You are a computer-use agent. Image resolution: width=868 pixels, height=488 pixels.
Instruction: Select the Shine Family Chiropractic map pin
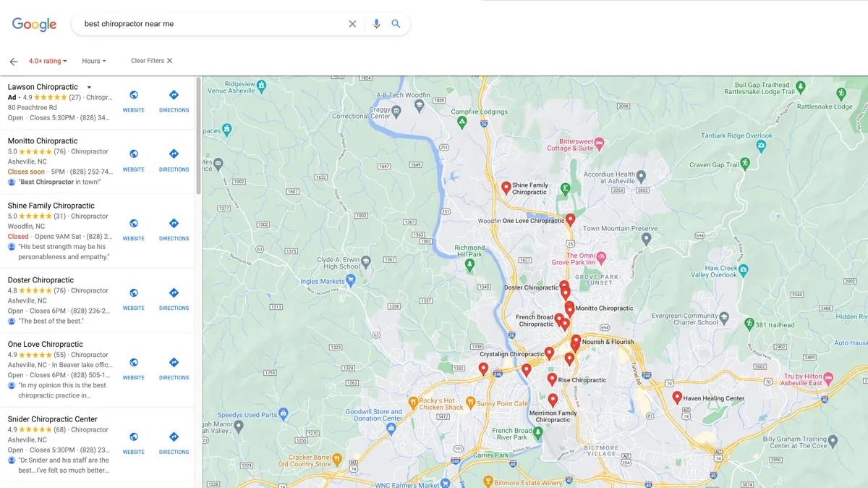click(506, 188)
